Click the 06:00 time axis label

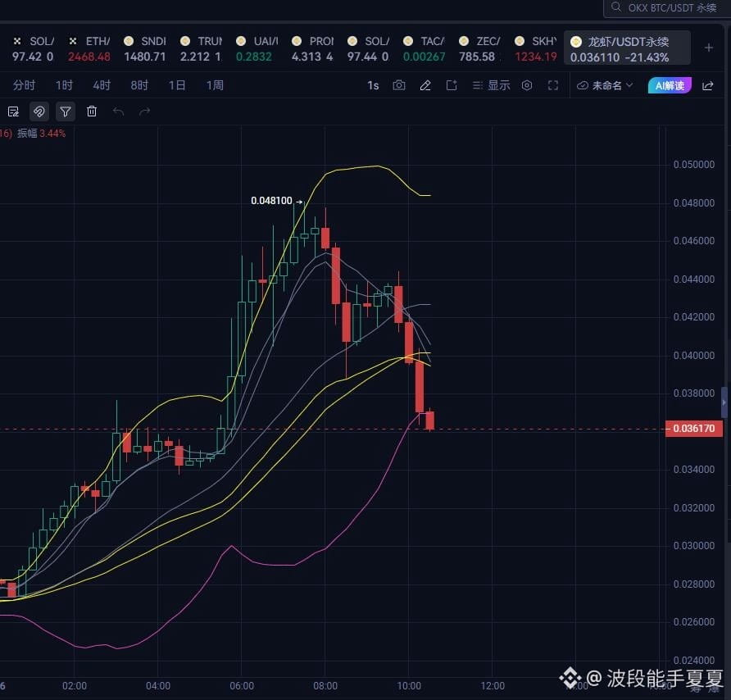(x=242, y=686)
